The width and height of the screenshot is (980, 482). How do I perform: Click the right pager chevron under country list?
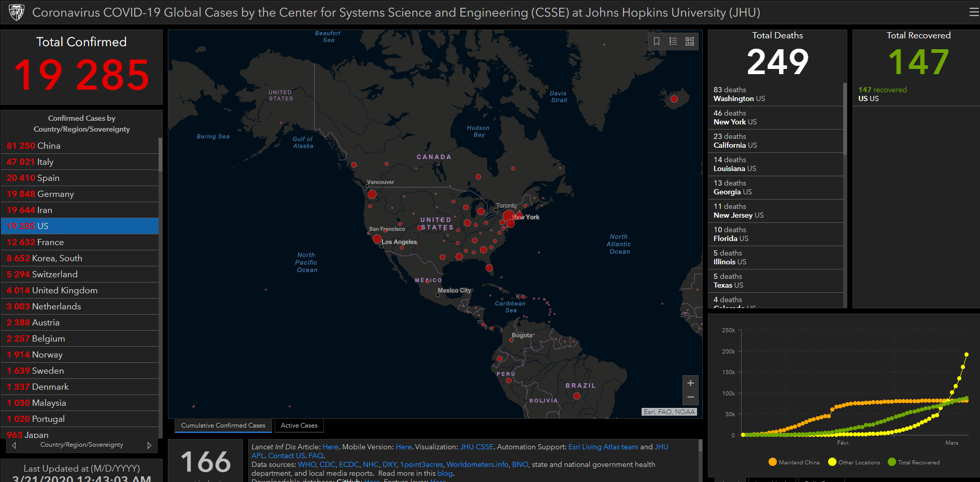[x=149, y=445]
